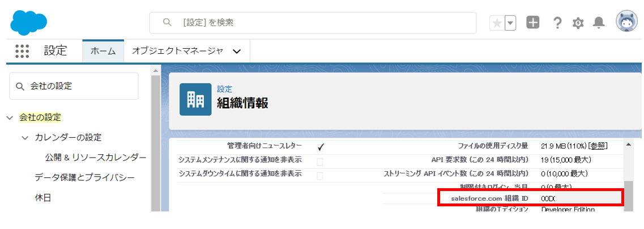Open the global actions plus icon
The width and height of the screenshot is (644, 229).
532,23
